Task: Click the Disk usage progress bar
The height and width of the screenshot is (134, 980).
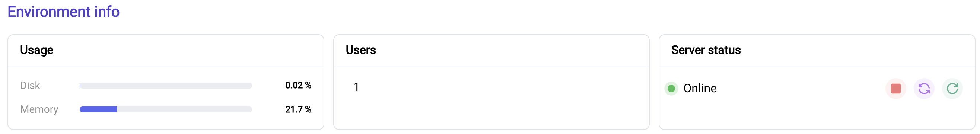Action: [x=165, y=86]
